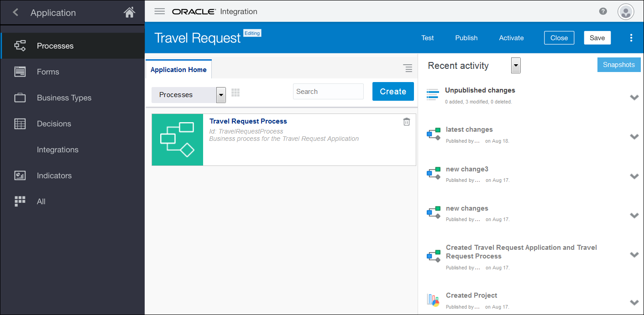
Task: Open the tab list menu icon
Action: click(x=408, y=68)
